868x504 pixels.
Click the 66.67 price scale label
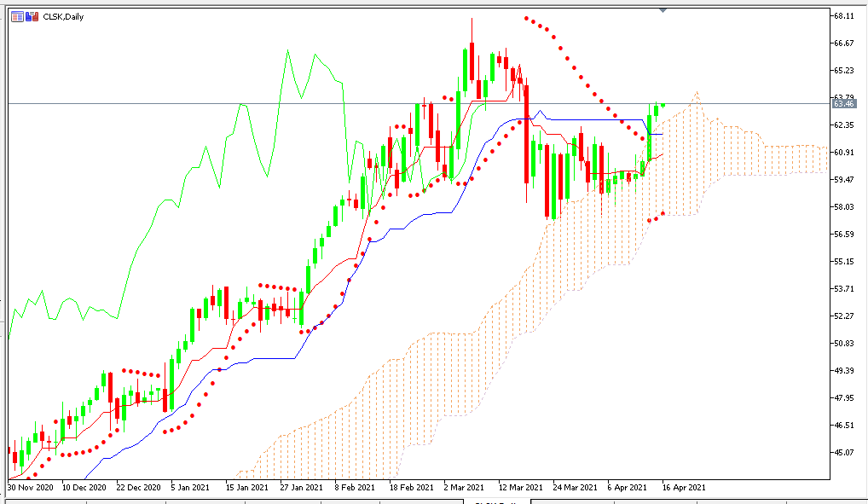(x=843, y=43)
